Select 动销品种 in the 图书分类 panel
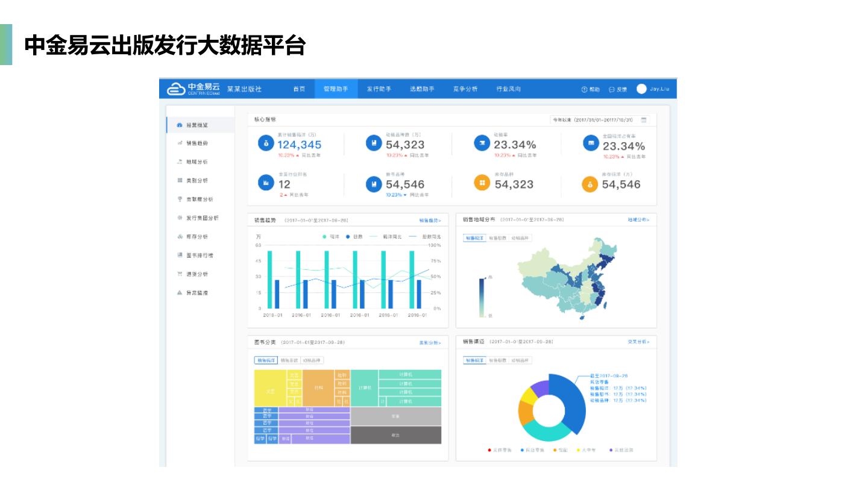Viewport: 868px width, 488px height. coord(312,360)
